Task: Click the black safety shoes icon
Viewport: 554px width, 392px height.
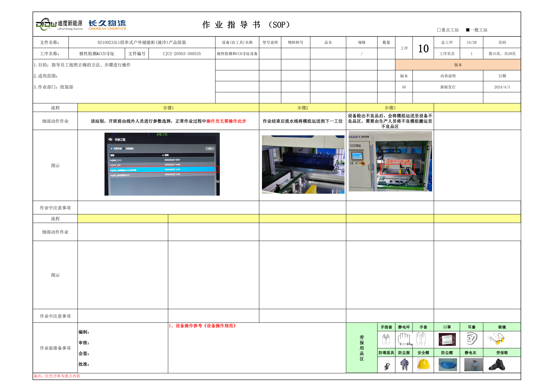Action: pyautogui.click(x=497, y=364)
